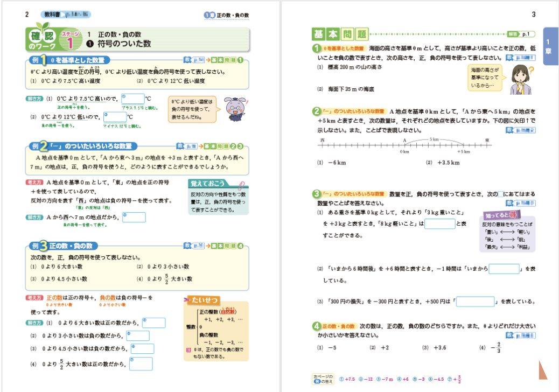Click 「重い」⟷「軽い」 in 知ってると得

(507, 232)
